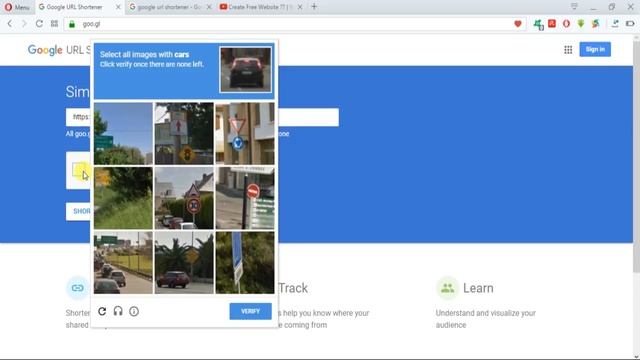Click the red square extension icon
This screenshot has height=360, width=640.
(x=552, y=24)
